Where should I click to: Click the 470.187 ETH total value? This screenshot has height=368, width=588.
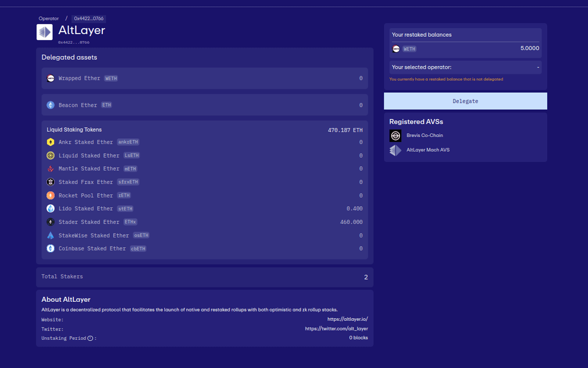(345, 130)
